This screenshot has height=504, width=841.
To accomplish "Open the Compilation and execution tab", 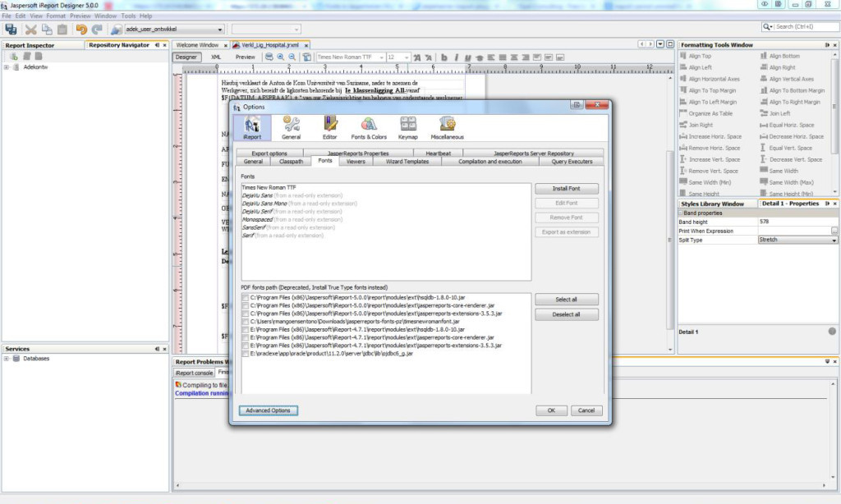I will [490, 162].
